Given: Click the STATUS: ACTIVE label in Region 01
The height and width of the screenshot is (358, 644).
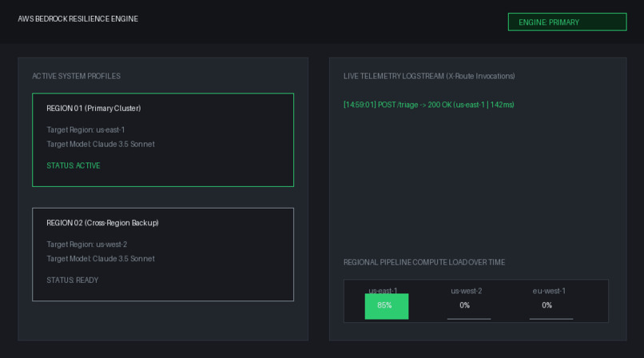Looking at the screenshot, I should coord(74,165).
